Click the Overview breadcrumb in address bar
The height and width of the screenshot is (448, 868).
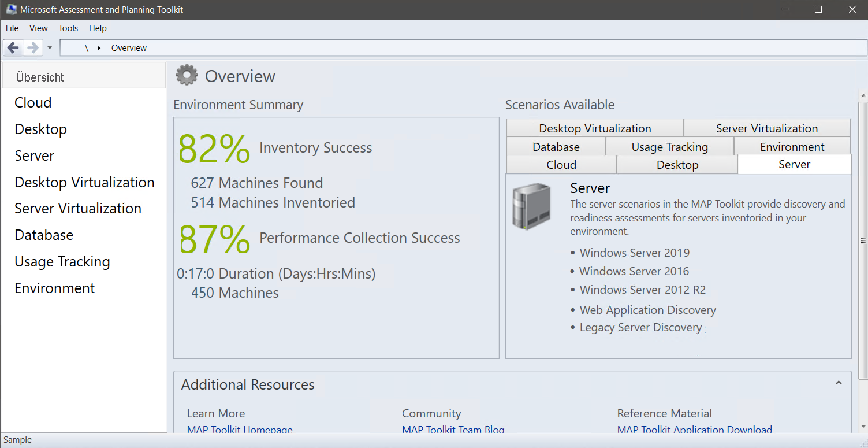click(129, 48)
